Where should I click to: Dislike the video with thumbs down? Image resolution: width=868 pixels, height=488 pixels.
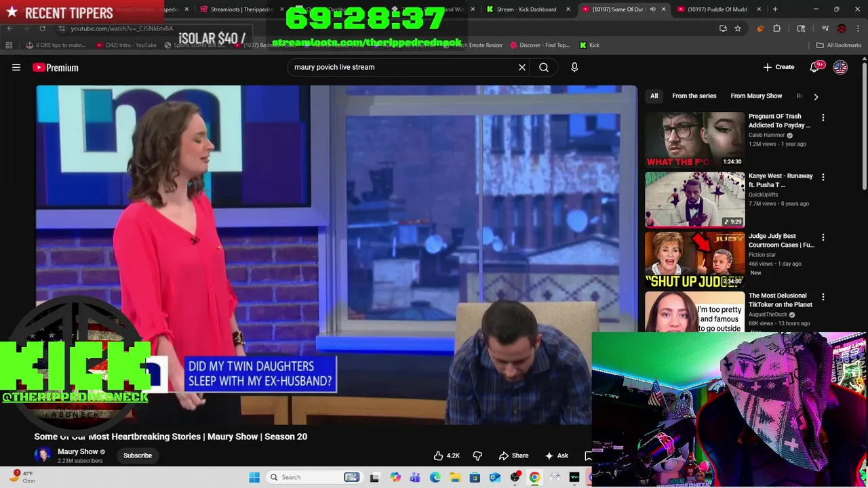tap(477, 455)
